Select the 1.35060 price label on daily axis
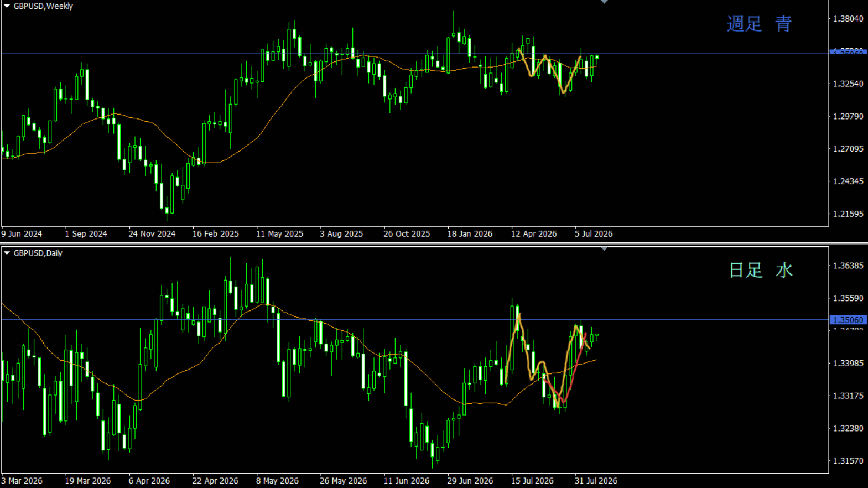The width and height of the screenshot is (868, 488). [x=848, y=320]
